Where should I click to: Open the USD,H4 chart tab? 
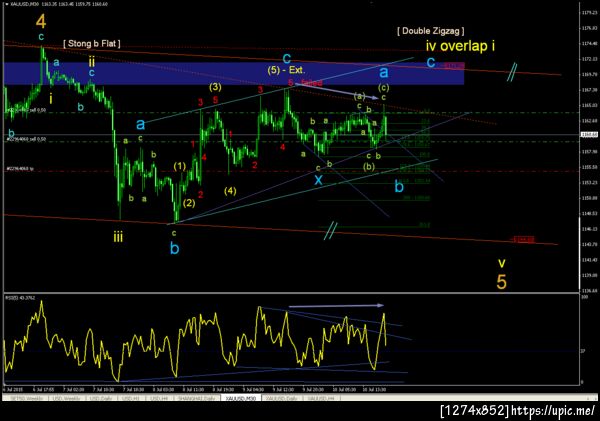coord(157,398)
